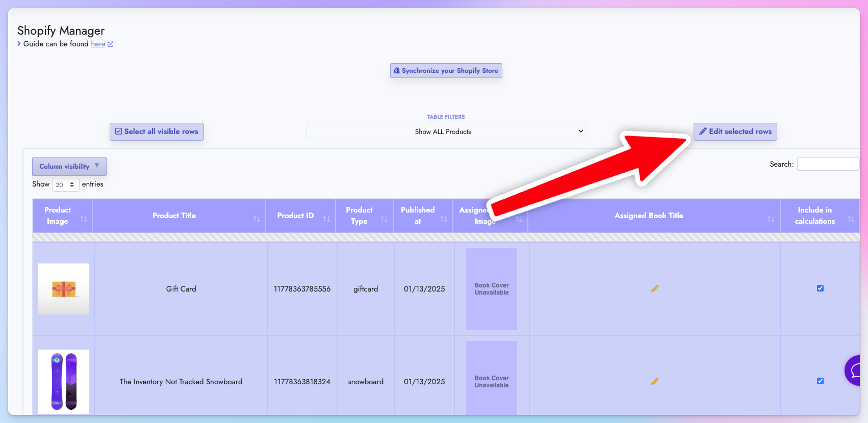Open the Gift Card product thumbnail
The height and width of the screenshot is (423, 868).
[64, 289]
